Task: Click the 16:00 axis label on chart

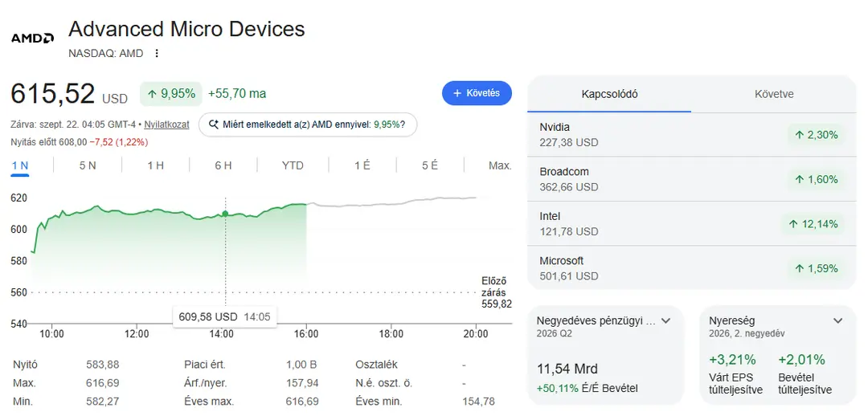Action: tap(306, 334)
